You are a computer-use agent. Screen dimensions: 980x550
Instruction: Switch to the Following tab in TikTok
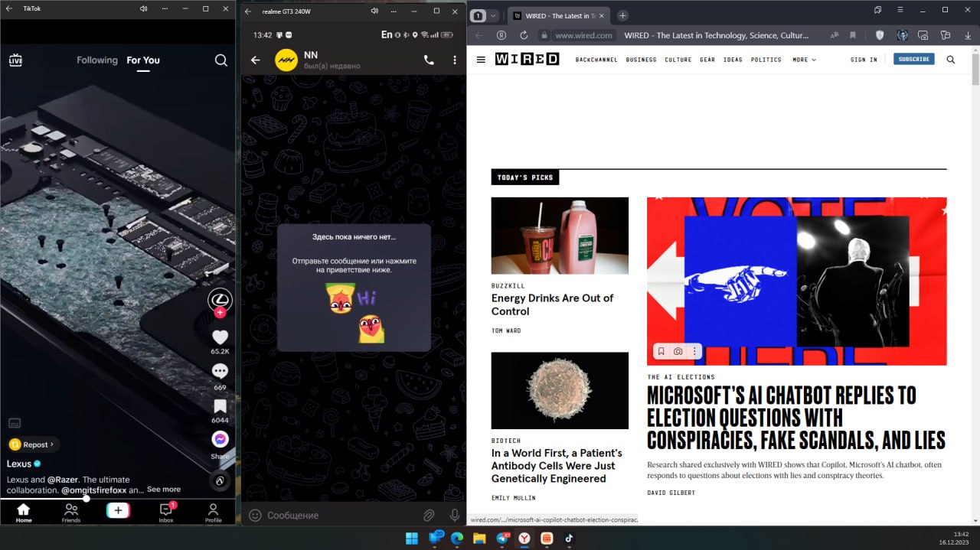point(97,60)
